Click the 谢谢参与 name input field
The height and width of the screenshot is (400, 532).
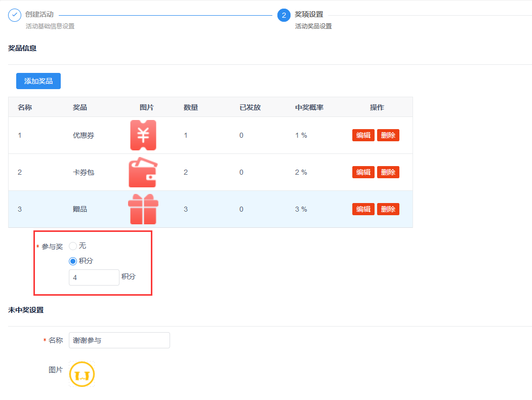coord(119,340)
